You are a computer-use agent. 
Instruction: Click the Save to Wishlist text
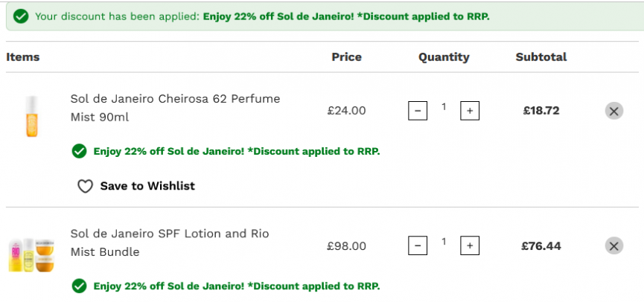click(x=147, y=186)
